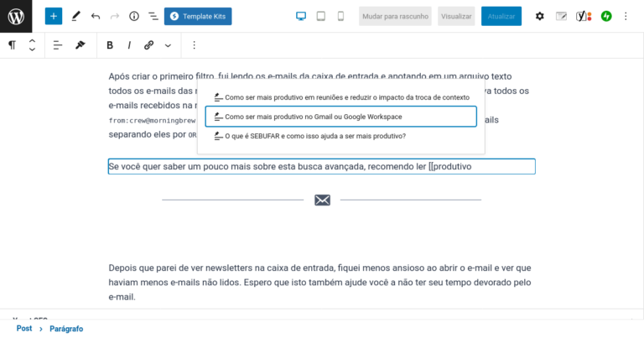
Task: Move block up arrow
Action: coord(32,40)
